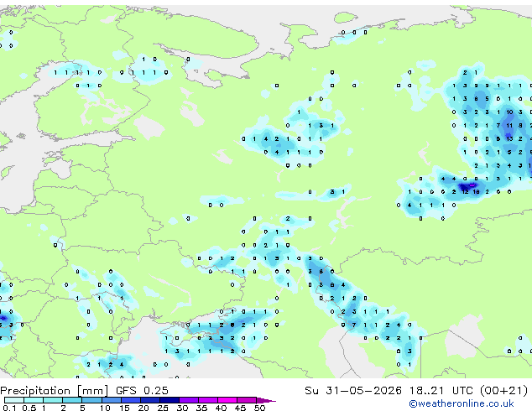532x411 pixels.
Task: Pick the 25–30 mm navy legend swatch
Action: point(170,400)
